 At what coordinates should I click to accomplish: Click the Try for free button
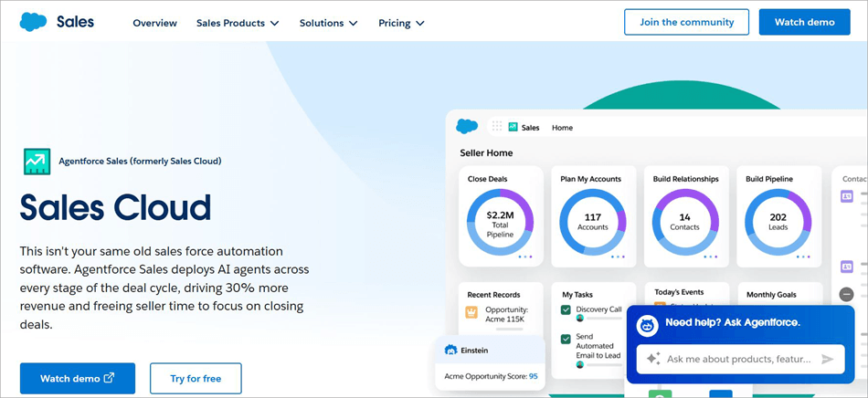point(196,379)
